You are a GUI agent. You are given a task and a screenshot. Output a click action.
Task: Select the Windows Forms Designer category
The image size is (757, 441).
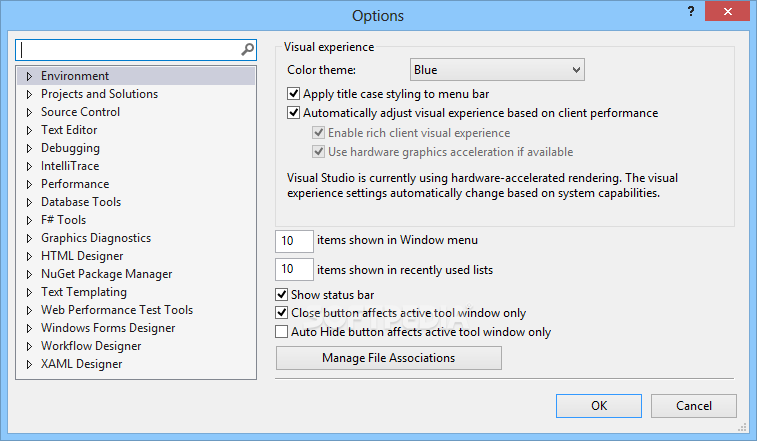point(108,327)
